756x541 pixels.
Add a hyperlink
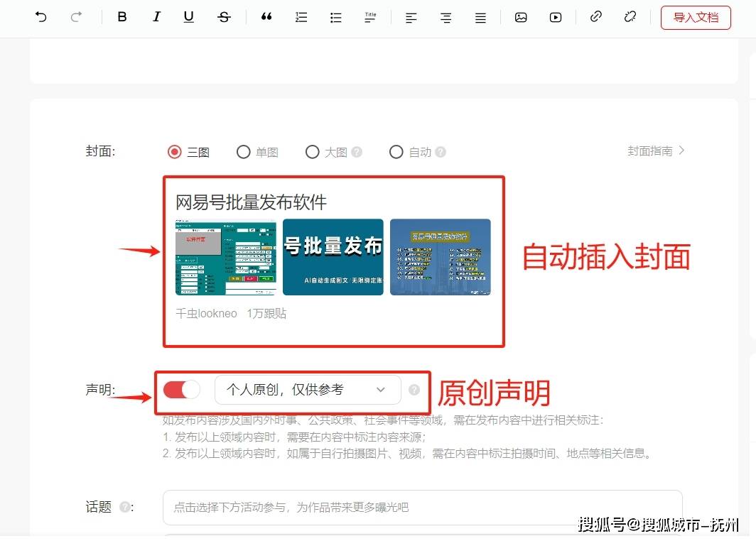tap(596, 17)
